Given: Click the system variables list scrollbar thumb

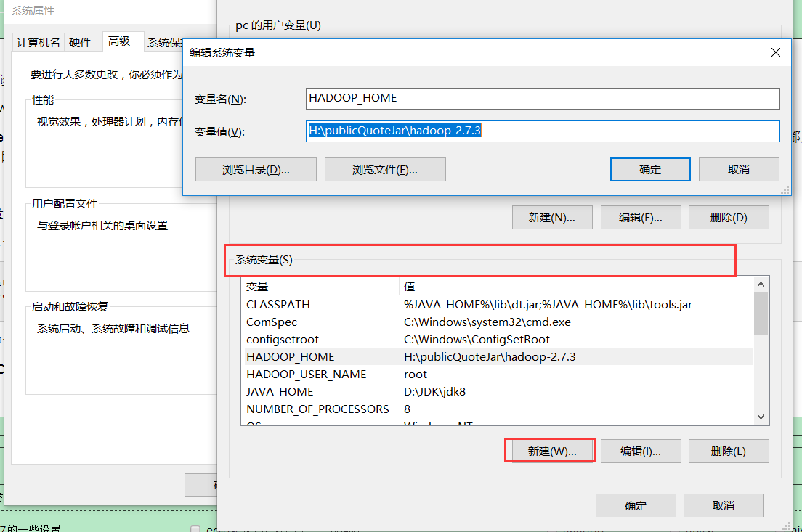Looking at the screenshot, I should coord(761,314).
